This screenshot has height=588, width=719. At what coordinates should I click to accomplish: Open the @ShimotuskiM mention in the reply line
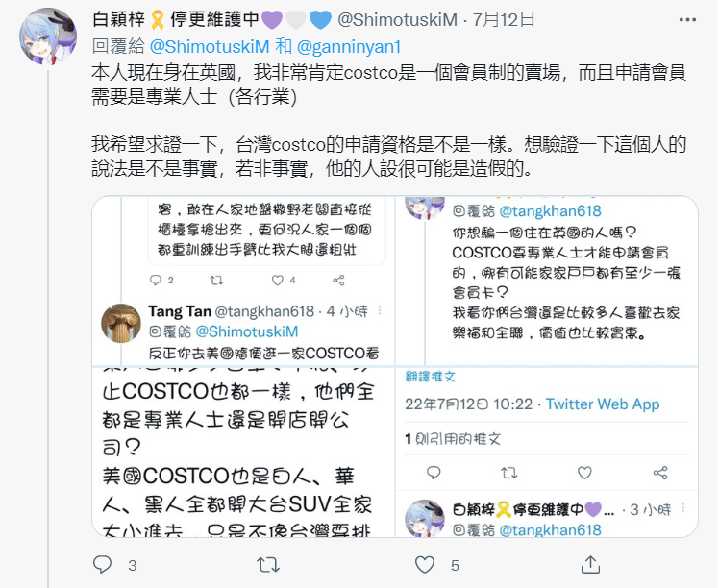(x=210, y=47)
